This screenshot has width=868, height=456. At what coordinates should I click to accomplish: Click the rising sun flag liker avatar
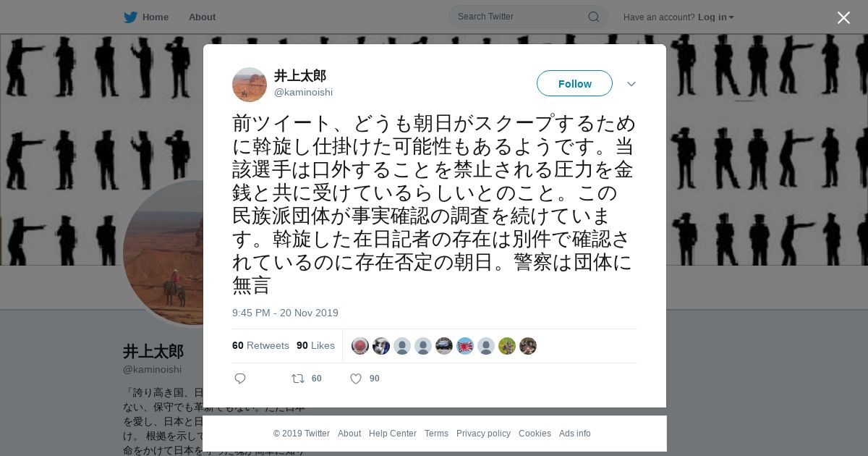[x=465, y=346]
